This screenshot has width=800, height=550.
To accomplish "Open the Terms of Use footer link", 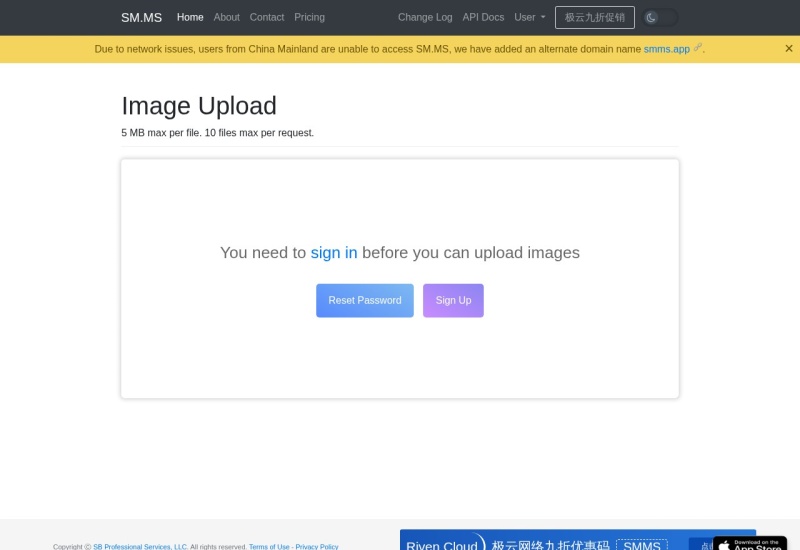I will pos(269,546).
